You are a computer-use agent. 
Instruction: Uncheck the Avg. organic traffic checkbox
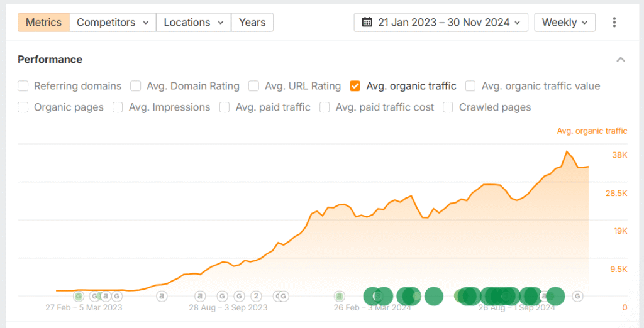pyautogui.click(x=355, y=86)
